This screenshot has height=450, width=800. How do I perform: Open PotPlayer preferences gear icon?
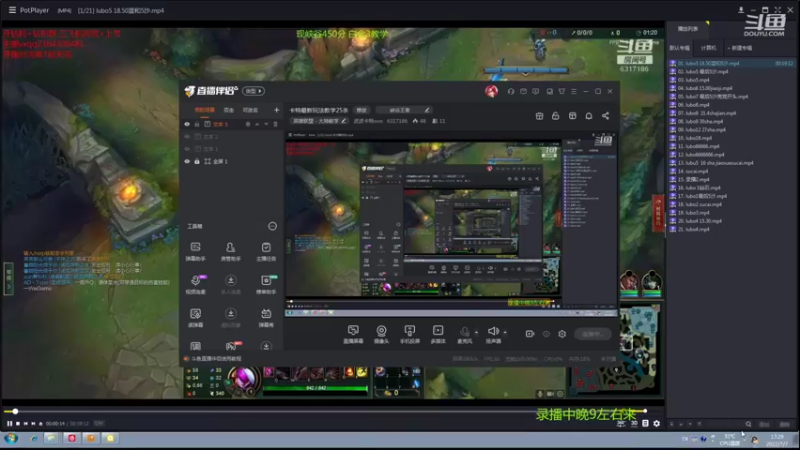tap(657, 423)
